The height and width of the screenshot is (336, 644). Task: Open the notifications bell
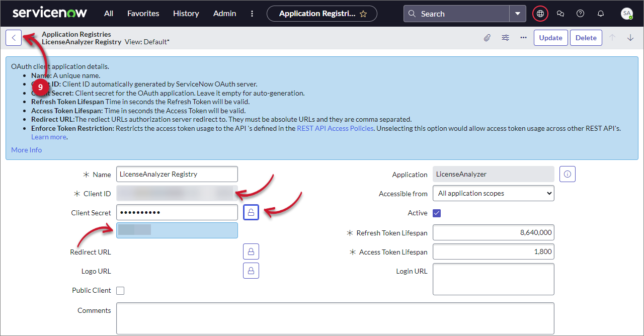pos(600,13)
